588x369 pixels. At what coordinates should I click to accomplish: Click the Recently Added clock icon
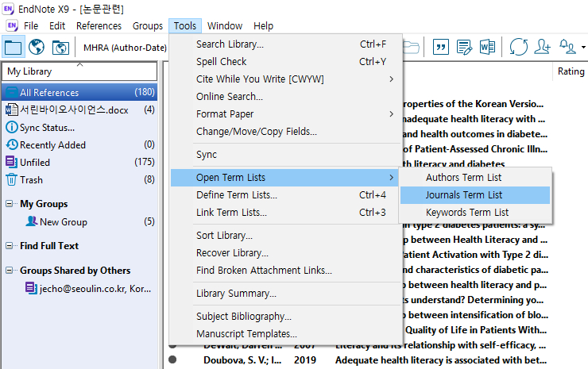click(12, 144)
